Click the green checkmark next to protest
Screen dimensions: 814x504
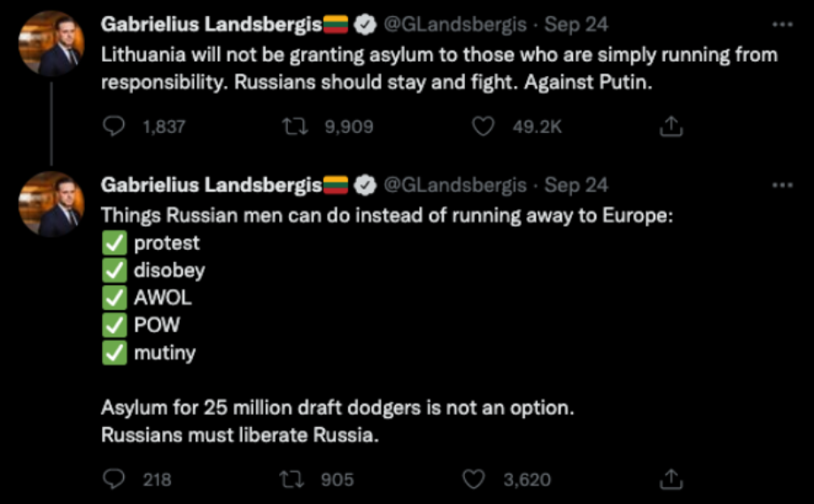point(114,244)
